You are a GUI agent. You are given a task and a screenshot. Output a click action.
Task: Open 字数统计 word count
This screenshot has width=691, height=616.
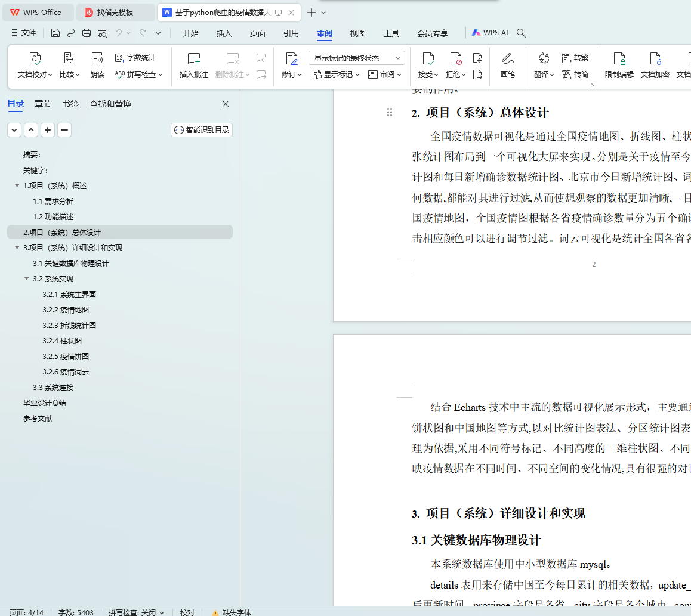pos(135,58)
